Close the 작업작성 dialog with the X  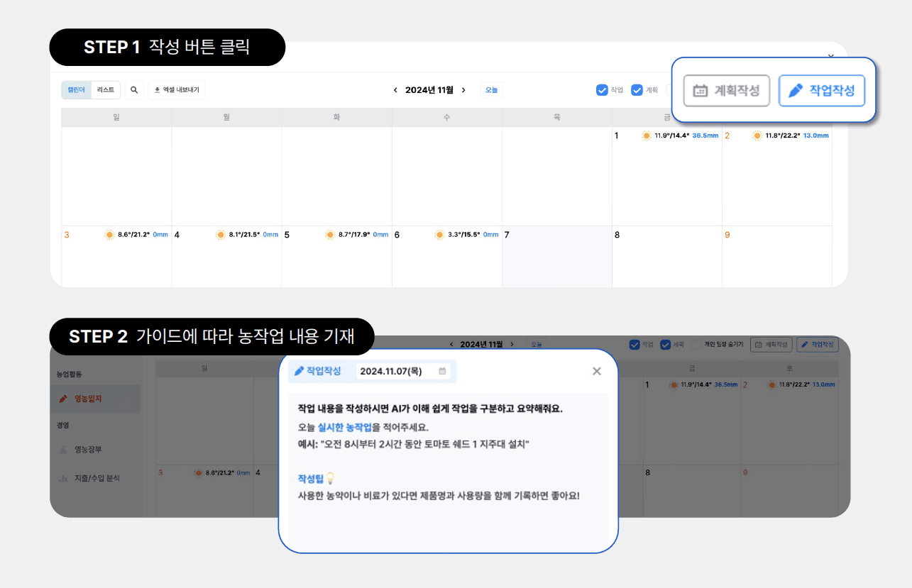pyautogui.click(x=596, y=370)
